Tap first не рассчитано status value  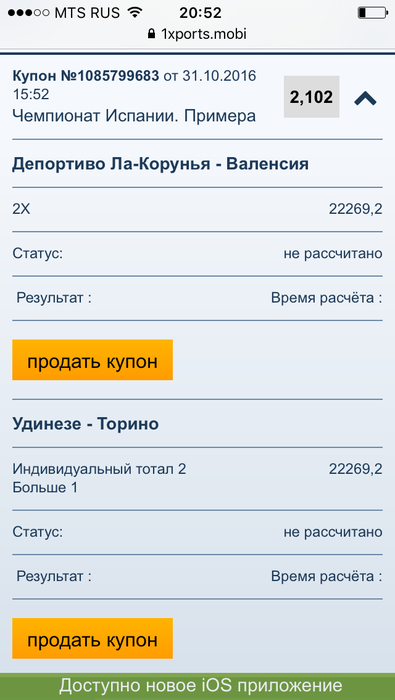(x=333, y=254)
